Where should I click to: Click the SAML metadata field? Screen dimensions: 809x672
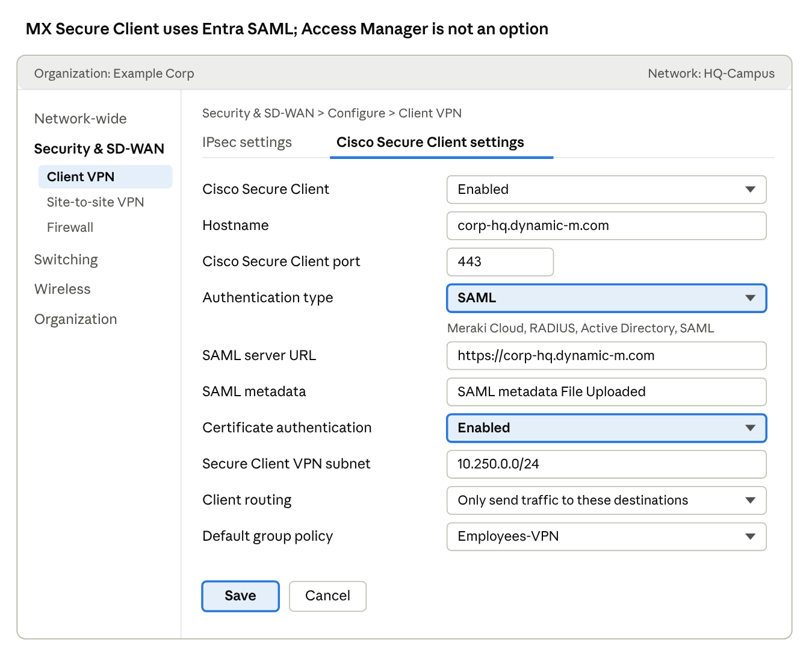point(606,392)
